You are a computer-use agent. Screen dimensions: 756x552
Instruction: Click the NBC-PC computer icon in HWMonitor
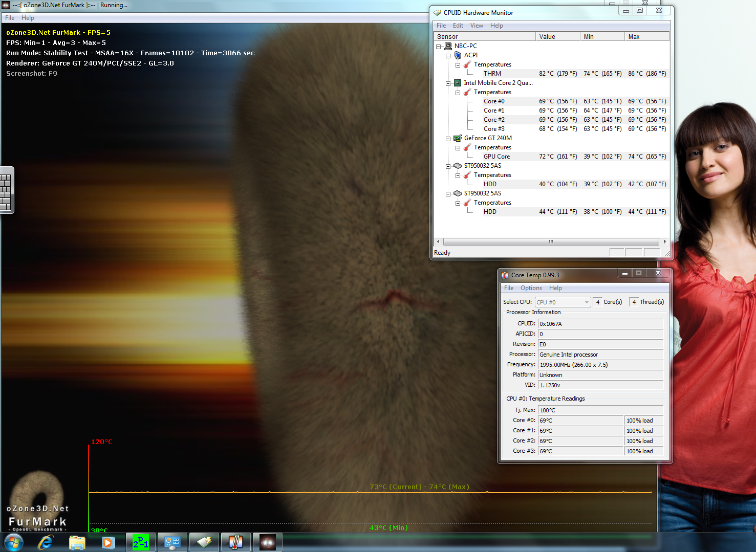coord(448,46)
